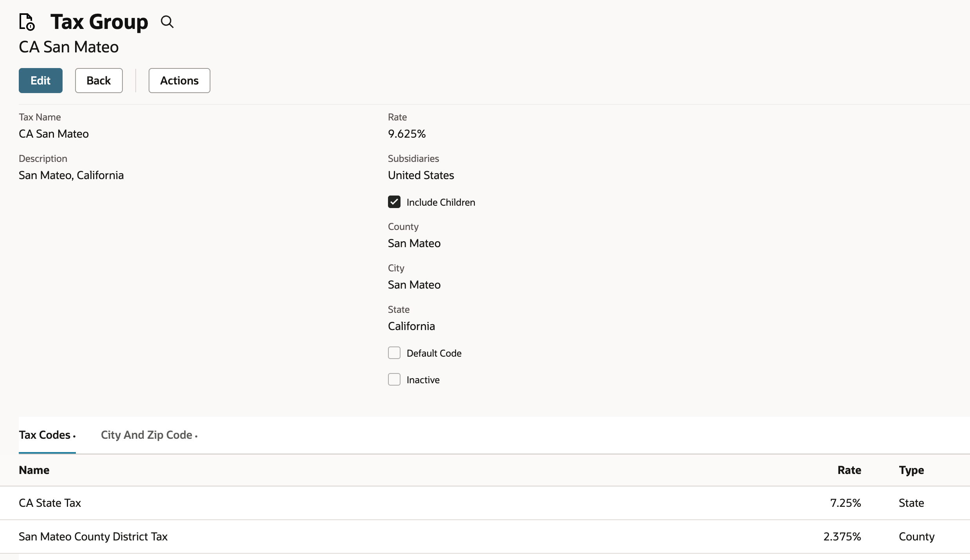Go back with the Back button
Image resolution: width=970 pixels, height=560 pixels.
(99, 81)
